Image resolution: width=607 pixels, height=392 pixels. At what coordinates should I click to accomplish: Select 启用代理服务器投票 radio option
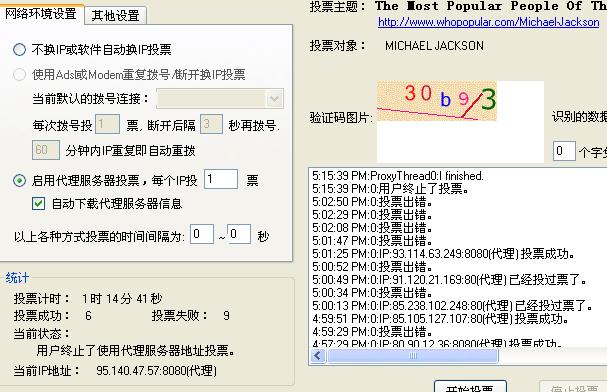19,180
